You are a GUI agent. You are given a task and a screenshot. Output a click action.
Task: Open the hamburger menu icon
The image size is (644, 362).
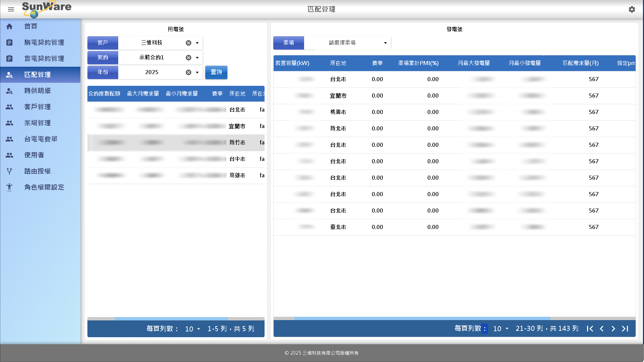click(x=11, y=9)
